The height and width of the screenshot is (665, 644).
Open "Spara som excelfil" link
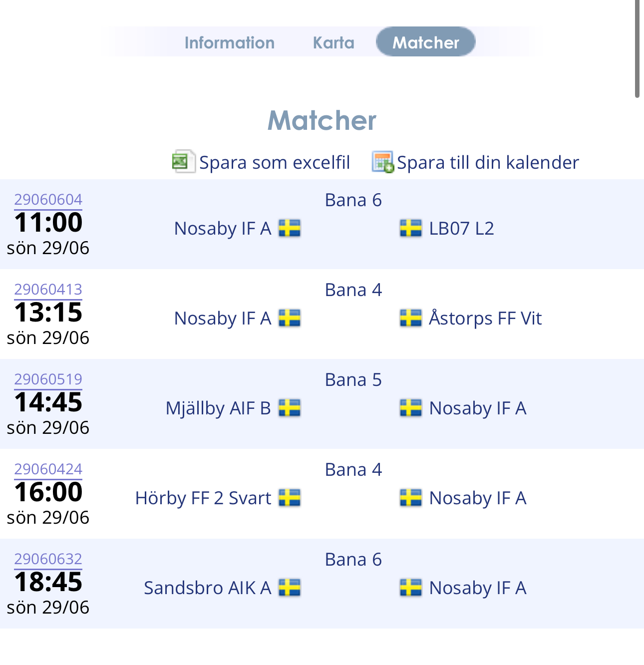click(x=275, y=163)
